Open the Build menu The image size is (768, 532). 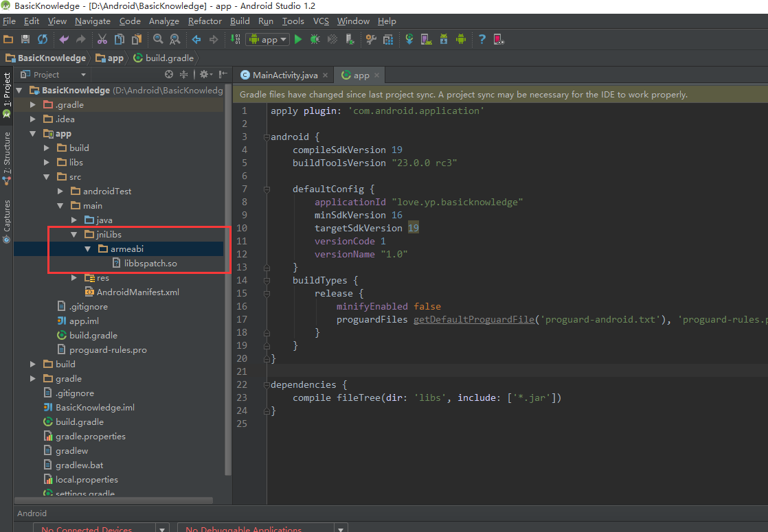[x=240, y=21]
